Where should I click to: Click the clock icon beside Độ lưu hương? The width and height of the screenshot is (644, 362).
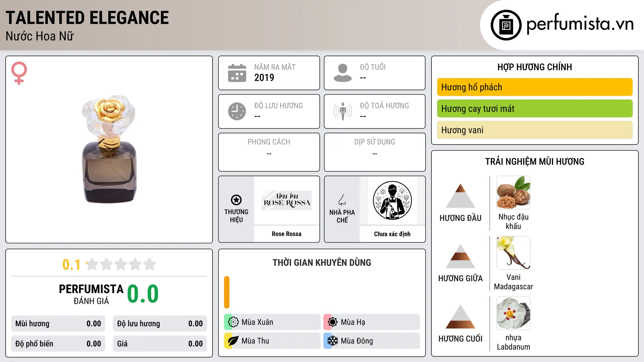click(237, 111)
